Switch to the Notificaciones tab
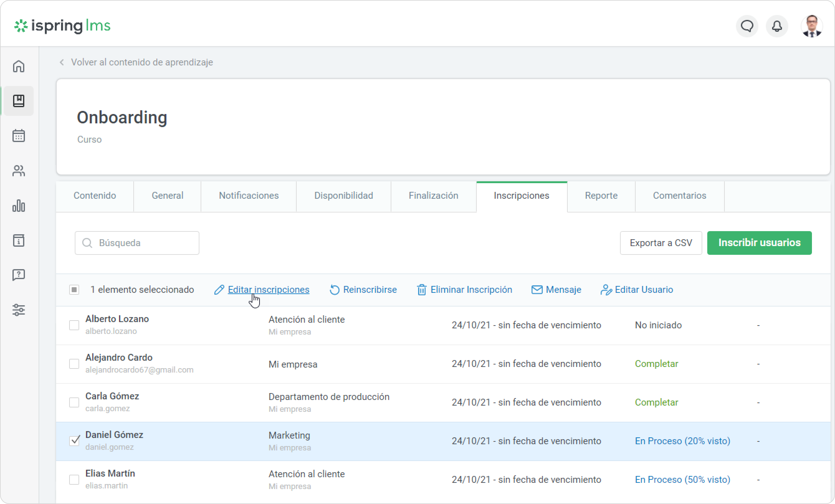The height and width of the screenshot is (504, 835). click(x=249, y=196)
